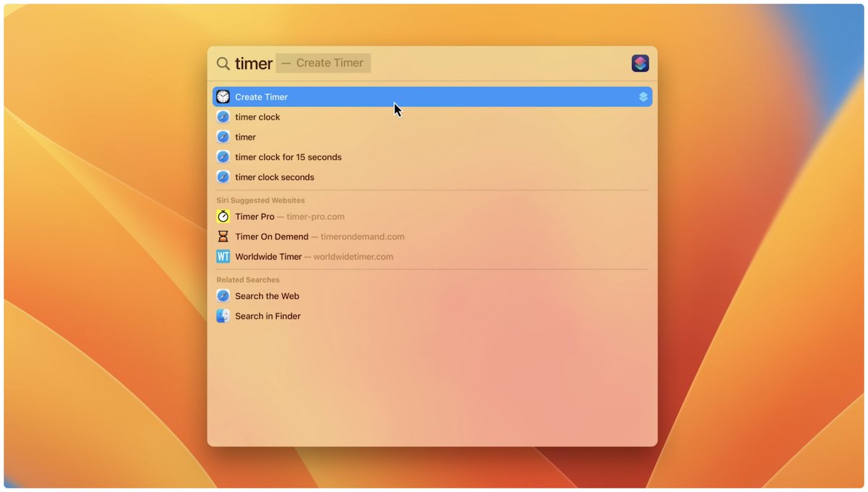
Task: Select Search the Web
Action: (x=433, y=296)
